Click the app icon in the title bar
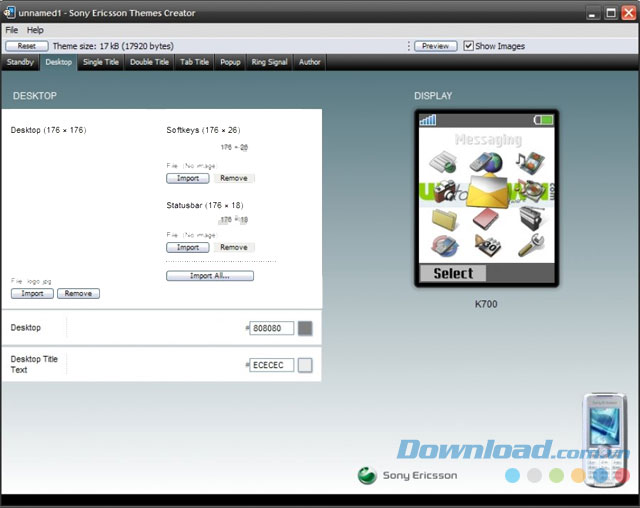Image resolution: width=640 pixels, height=508 pixels. [x=9, y=12]
